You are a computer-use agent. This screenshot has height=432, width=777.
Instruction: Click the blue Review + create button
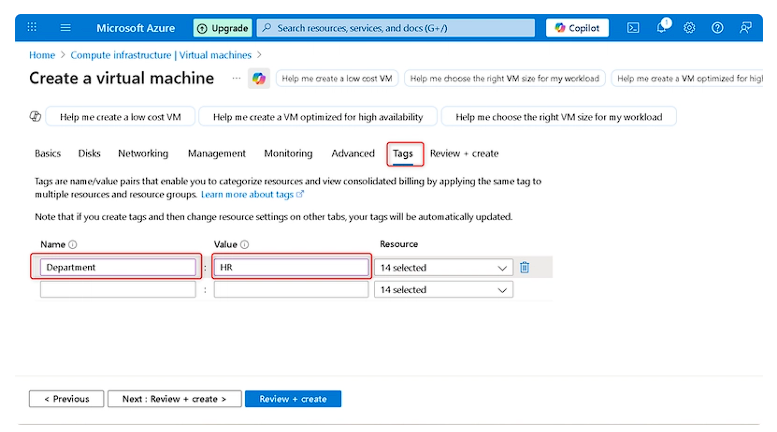(x=293, y=399)
